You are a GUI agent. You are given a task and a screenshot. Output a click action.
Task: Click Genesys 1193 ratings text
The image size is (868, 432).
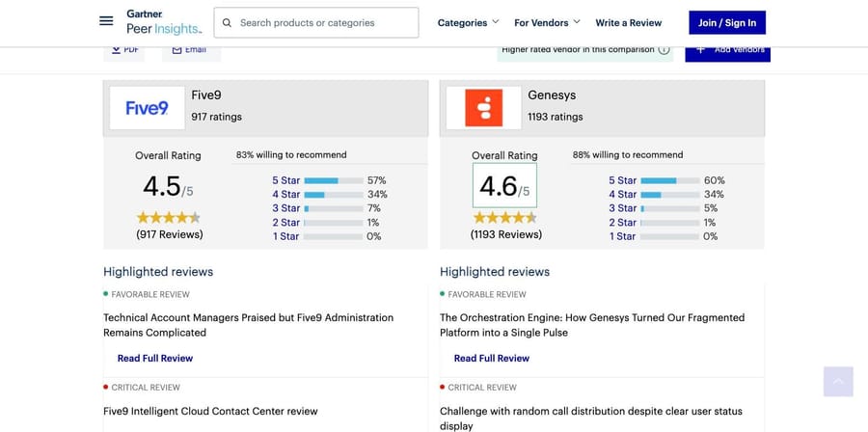pos(556,117)
